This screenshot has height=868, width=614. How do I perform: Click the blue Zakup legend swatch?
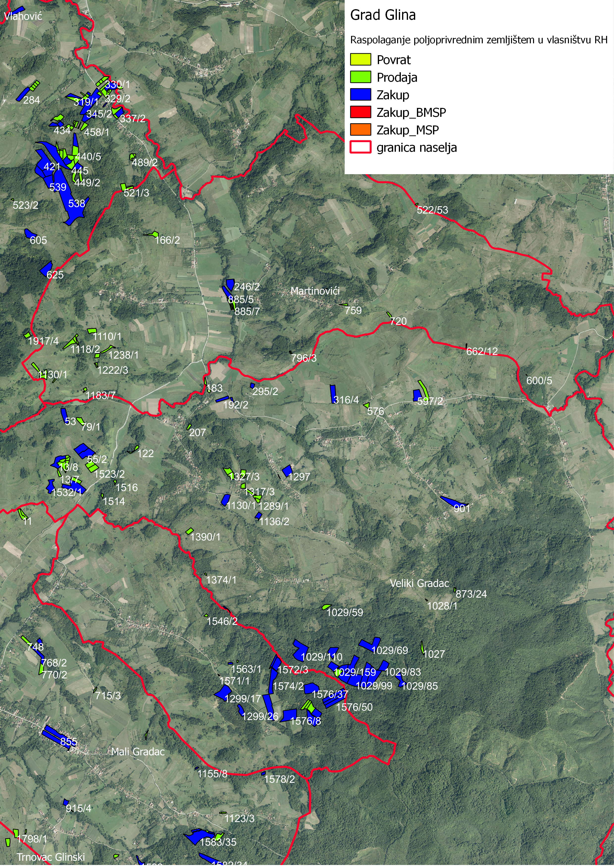360,95
